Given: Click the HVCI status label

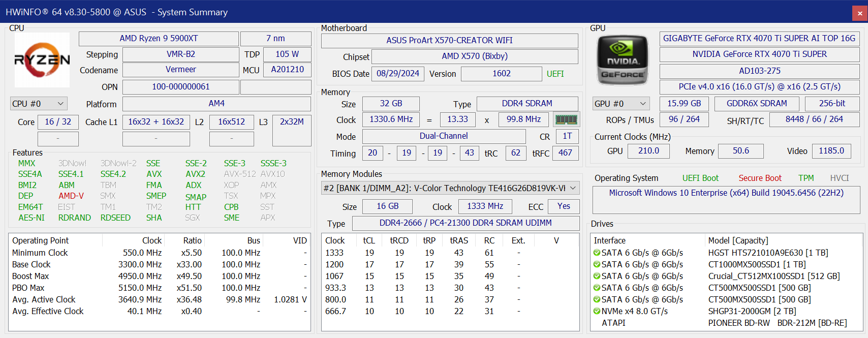Looking at the screenshot, I should pos(840,178).
